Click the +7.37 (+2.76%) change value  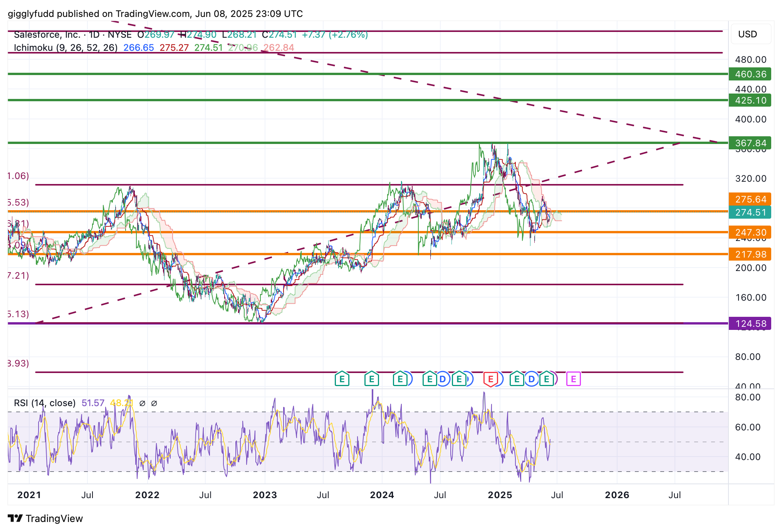pyautogui.click(x=335, y=35)
